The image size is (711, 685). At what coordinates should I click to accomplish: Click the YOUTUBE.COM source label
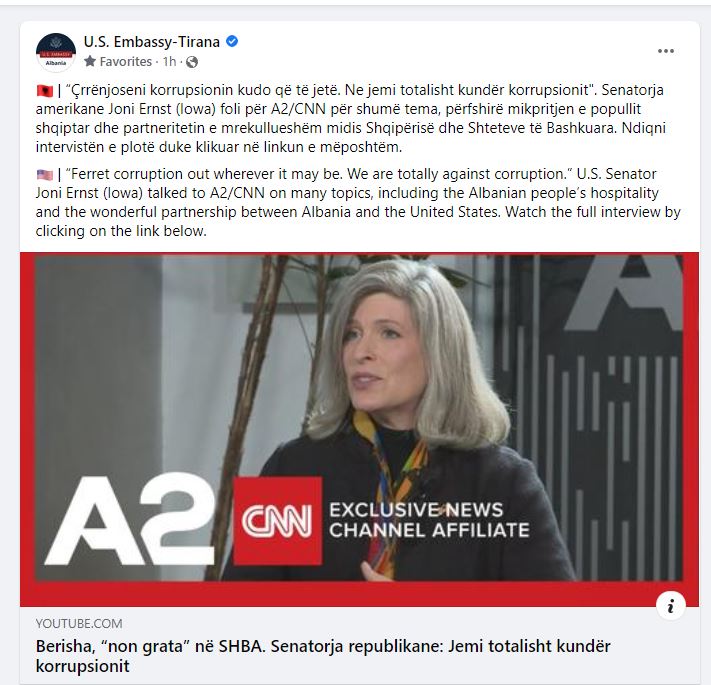point(79,623)
